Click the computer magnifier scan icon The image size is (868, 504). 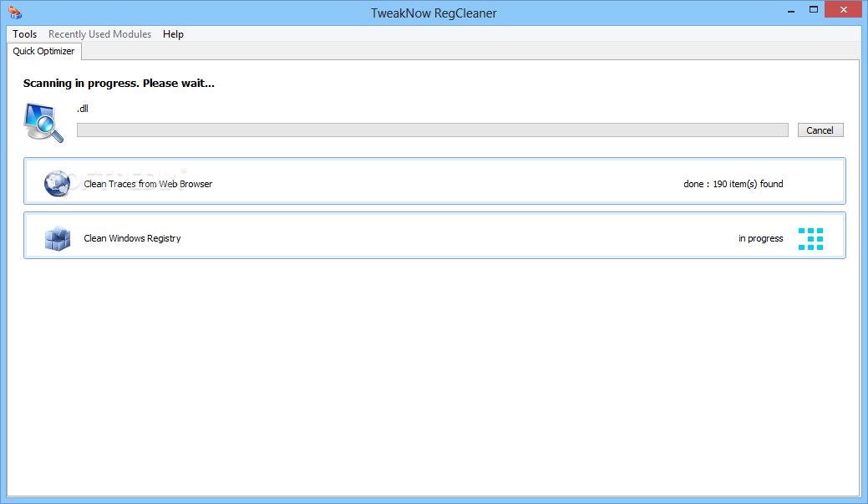click(43, 122)
